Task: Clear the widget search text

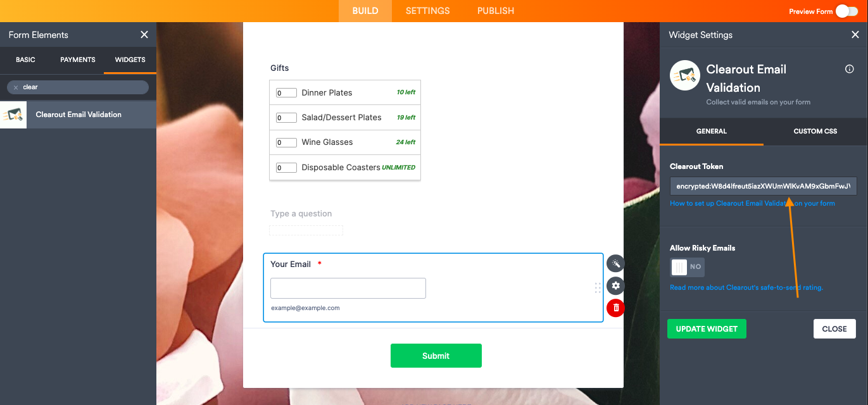Action: [x=16, y=87]
